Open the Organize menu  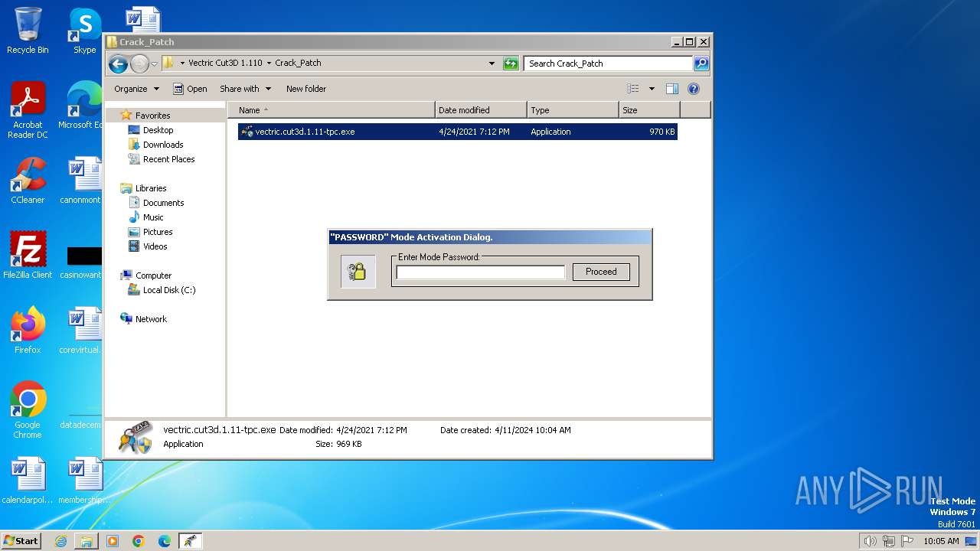click(x=136, y=89)
